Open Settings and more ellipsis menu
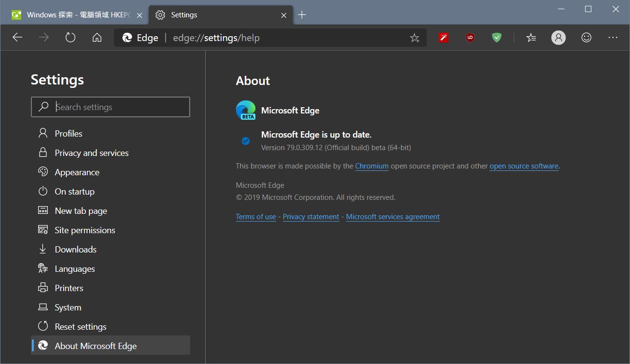 click(x=613, y=38)
